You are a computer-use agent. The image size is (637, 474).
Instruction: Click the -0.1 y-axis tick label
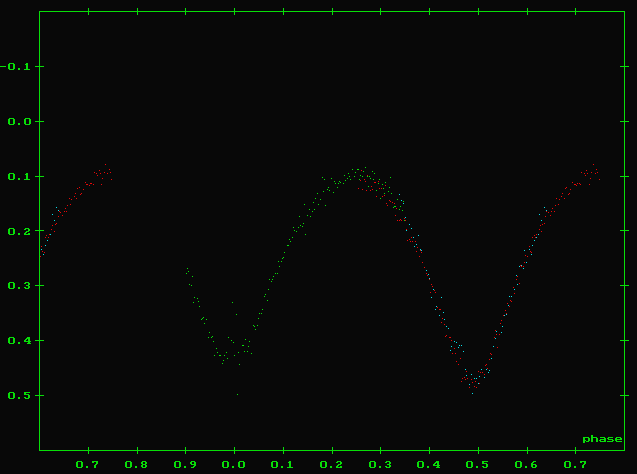click(18, 67)
